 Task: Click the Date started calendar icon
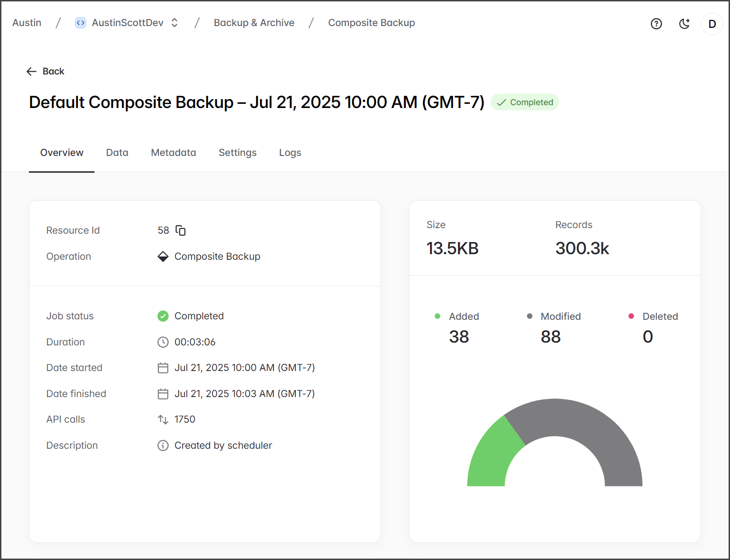[x=163, y=368]
